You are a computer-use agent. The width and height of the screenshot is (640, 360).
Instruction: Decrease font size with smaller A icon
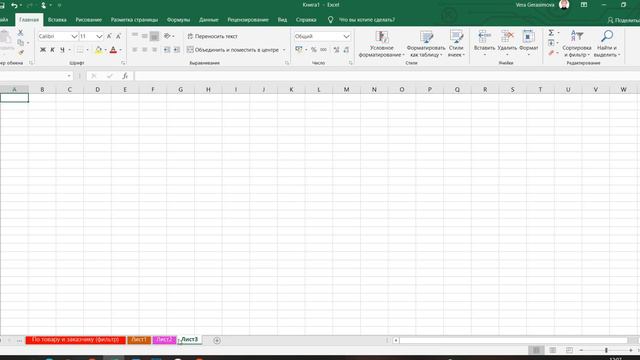click(x=118, y=36)
